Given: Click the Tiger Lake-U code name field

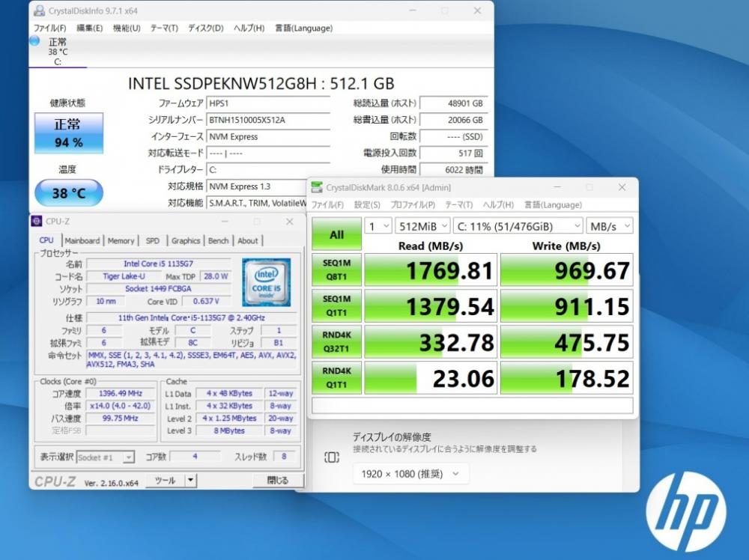Looking at the screenshot, I should [124, 276].
